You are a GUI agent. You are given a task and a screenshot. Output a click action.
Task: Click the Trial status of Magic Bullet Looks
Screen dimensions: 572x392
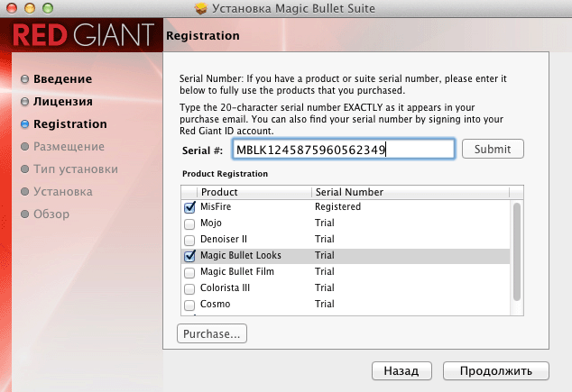(x=325, y=255)
